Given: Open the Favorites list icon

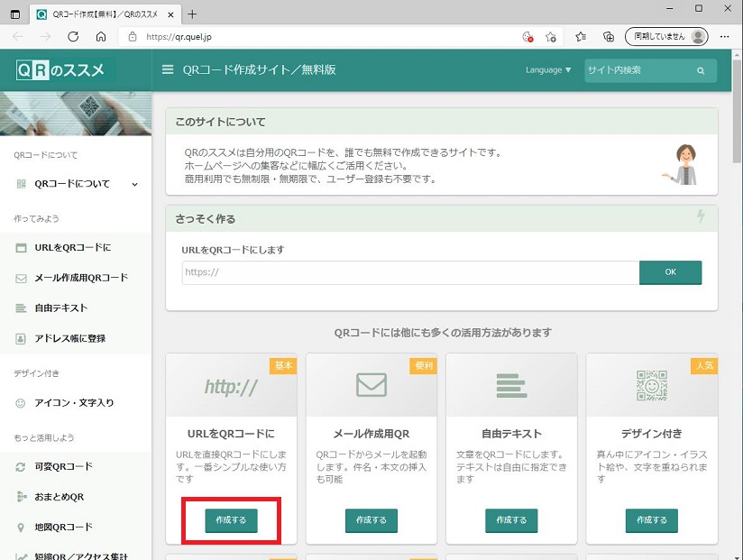Looking at the screenshot, I should [x=581, y=36].
